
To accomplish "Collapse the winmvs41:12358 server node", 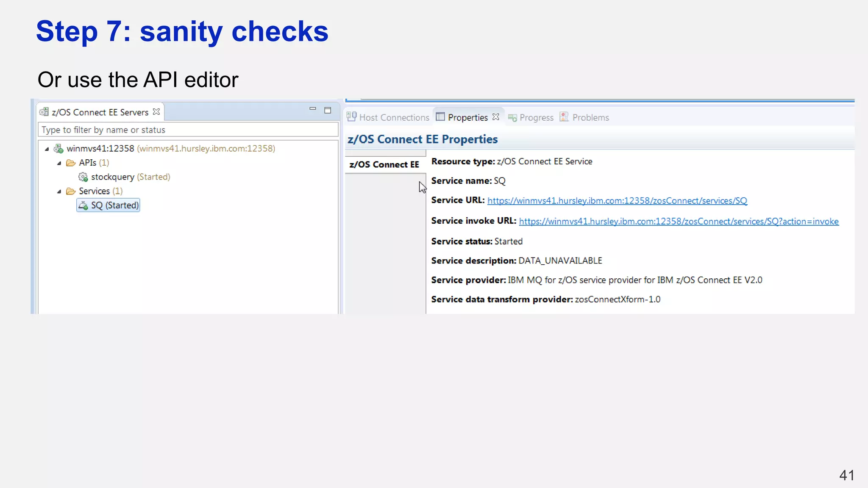I will tap(47, 149).
